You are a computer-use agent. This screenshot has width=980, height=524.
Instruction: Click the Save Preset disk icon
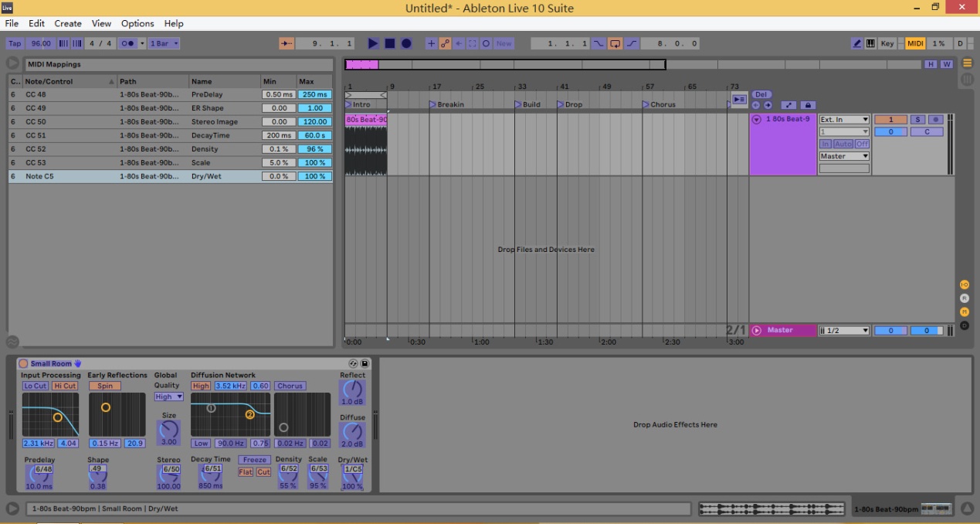[x=365, y=363]
